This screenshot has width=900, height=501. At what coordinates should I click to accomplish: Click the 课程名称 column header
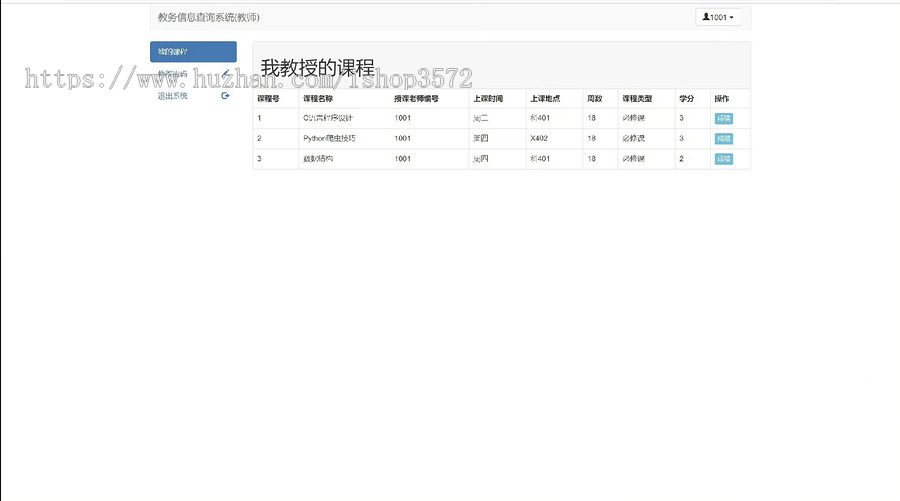[x=318, y=99]
